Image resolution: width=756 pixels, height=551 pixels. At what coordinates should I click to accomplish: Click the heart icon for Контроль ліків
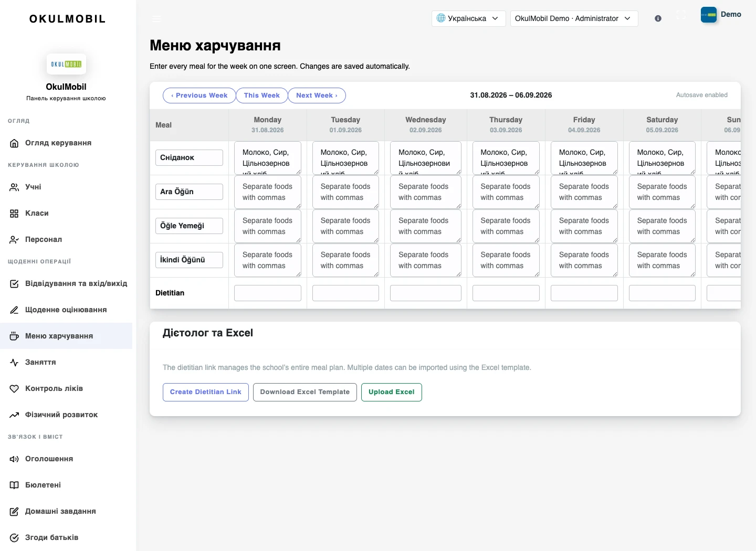coord(14,389)
